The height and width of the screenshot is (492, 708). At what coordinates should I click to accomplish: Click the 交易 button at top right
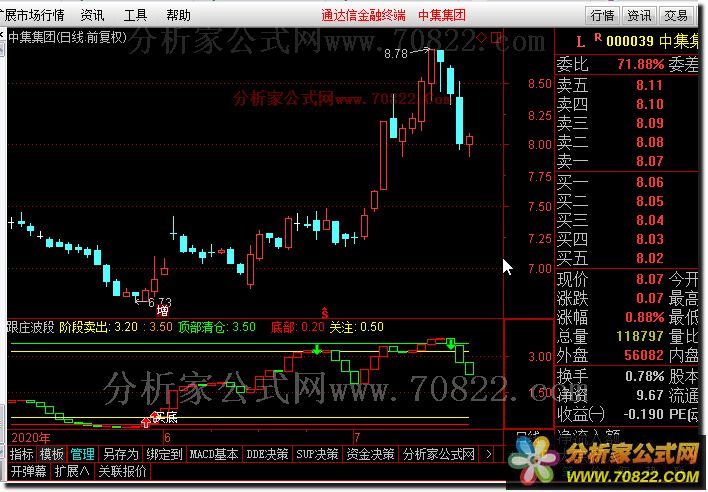pos(676,16)
